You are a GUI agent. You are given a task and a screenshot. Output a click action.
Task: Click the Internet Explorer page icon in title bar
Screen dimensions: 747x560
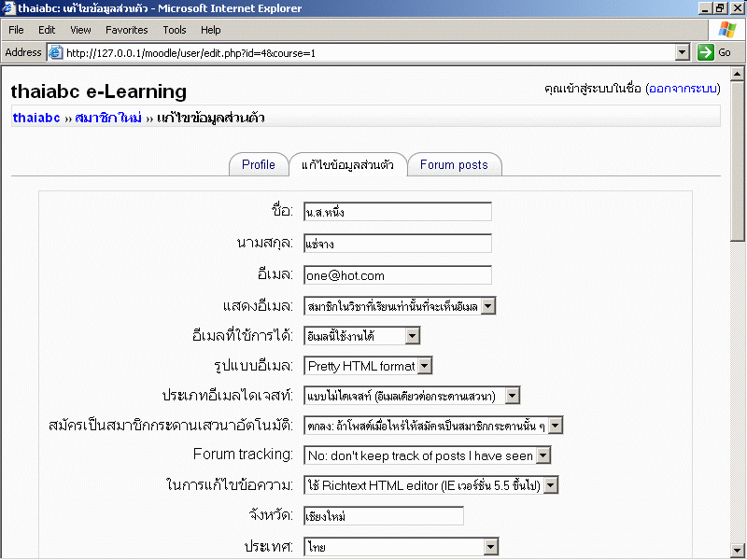[x=9, y=8]
